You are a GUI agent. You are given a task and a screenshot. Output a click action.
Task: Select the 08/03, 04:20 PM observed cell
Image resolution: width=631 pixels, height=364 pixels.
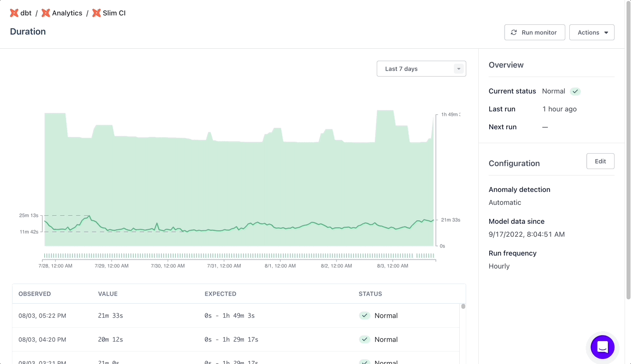click(42, 340)
